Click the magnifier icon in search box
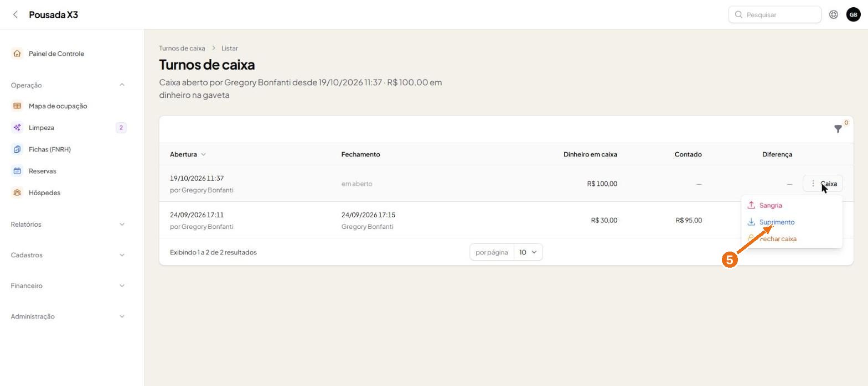This screenshot has height=386, width=868. 738,14
